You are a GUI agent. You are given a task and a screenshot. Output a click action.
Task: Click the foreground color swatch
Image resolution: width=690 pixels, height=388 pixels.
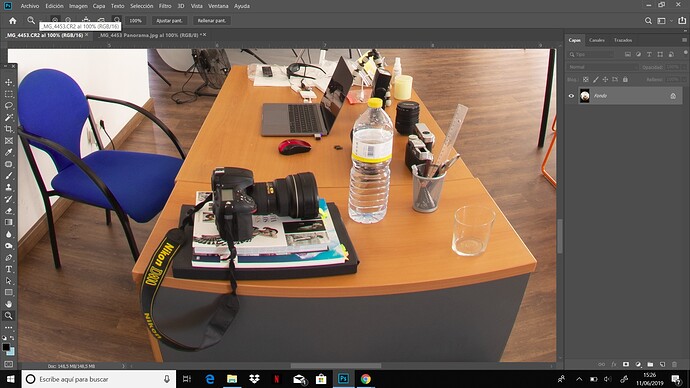click(6, 347)
